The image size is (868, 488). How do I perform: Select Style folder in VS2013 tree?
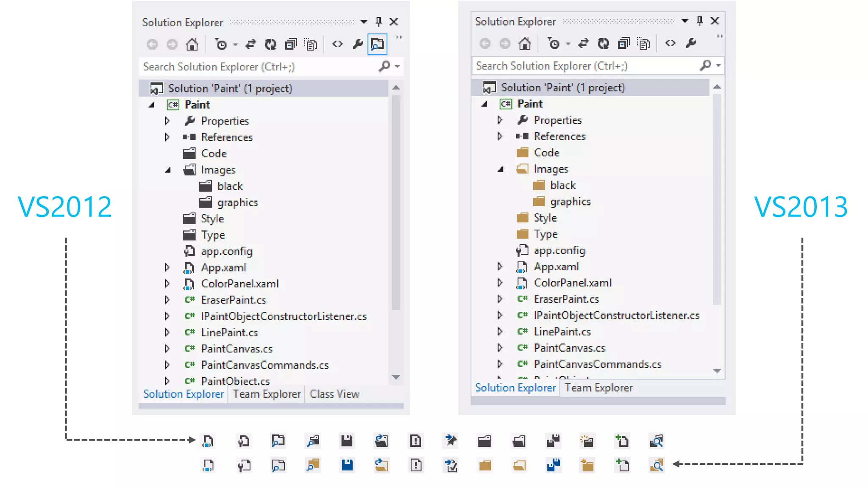[537, 218]
